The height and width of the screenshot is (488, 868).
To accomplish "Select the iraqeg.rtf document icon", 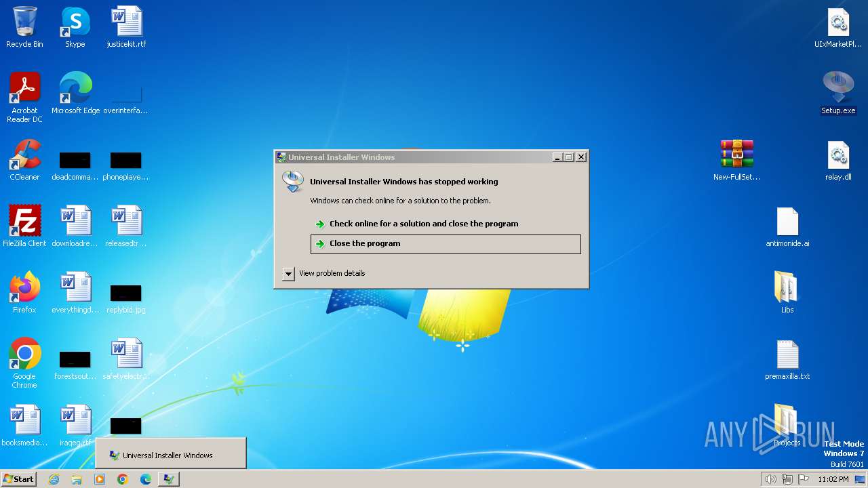I will (x=75, y=426).
